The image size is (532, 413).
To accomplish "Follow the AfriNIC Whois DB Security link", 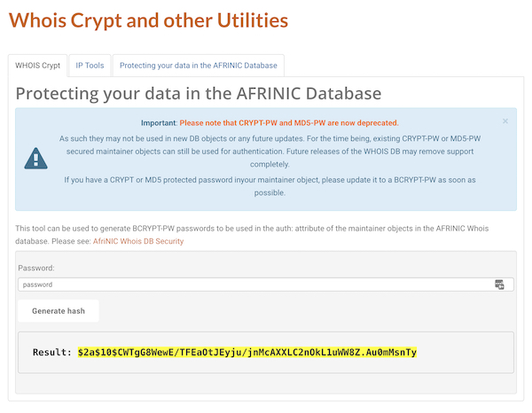I will [138, 241].
